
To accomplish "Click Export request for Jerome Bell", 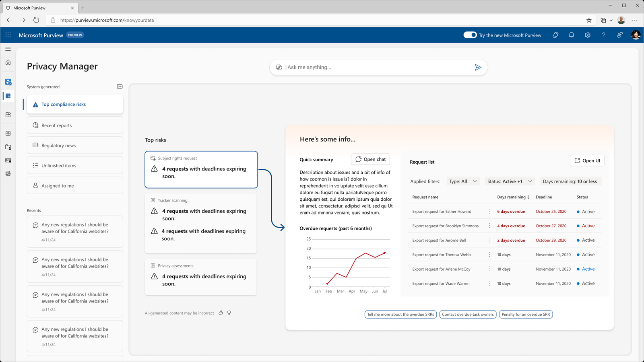I will 439,241.
